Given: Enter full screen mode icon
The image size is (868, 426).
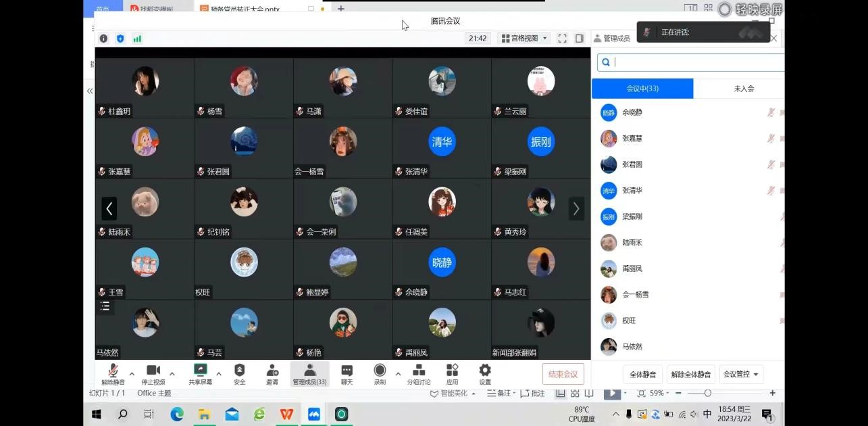Looking at the screenshot, I should (x=562, y=39).
